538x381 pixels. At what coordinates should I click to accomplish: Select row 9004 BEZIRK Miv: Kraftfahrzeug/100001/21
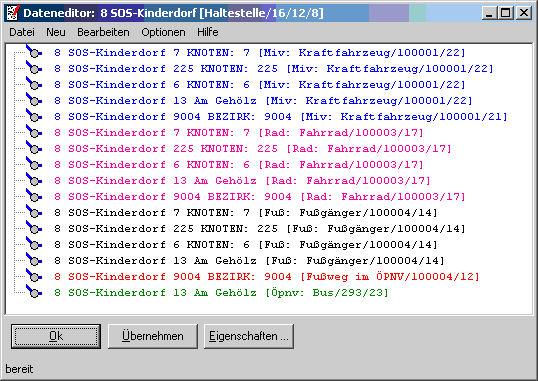tap(281, 117)
